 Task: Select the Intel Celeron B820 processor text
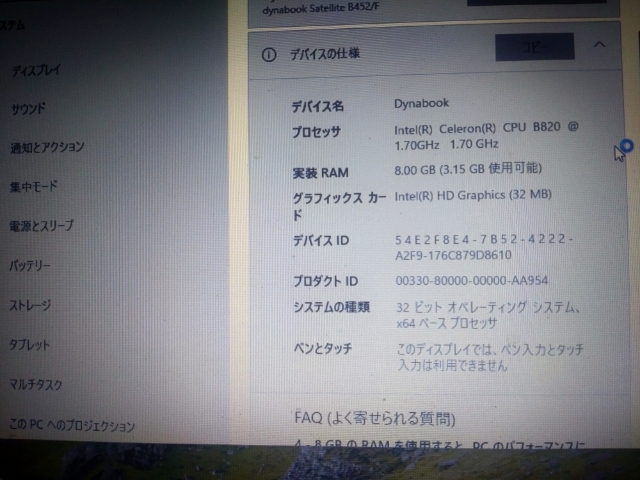coord(486,136)
